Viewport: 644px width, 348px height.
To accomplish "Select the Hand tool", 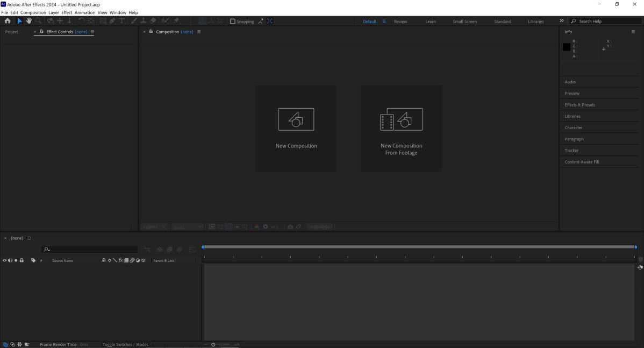I will click(x=29, y=21).
